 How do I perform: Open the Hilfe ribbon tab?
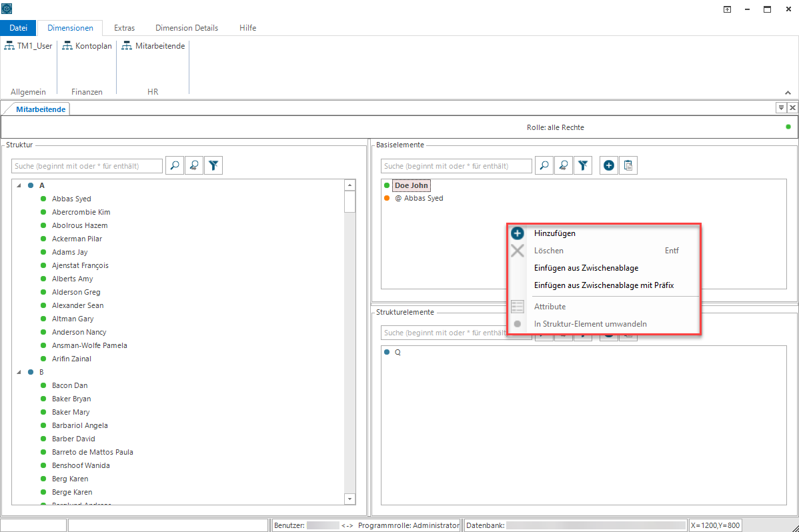[247, 28]
